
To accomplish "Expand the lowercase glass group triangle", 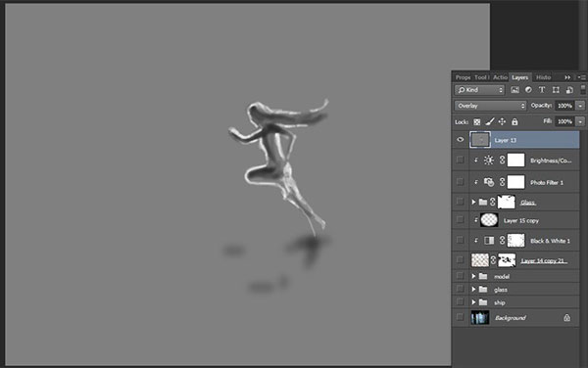I will click(x=473, y=290).
